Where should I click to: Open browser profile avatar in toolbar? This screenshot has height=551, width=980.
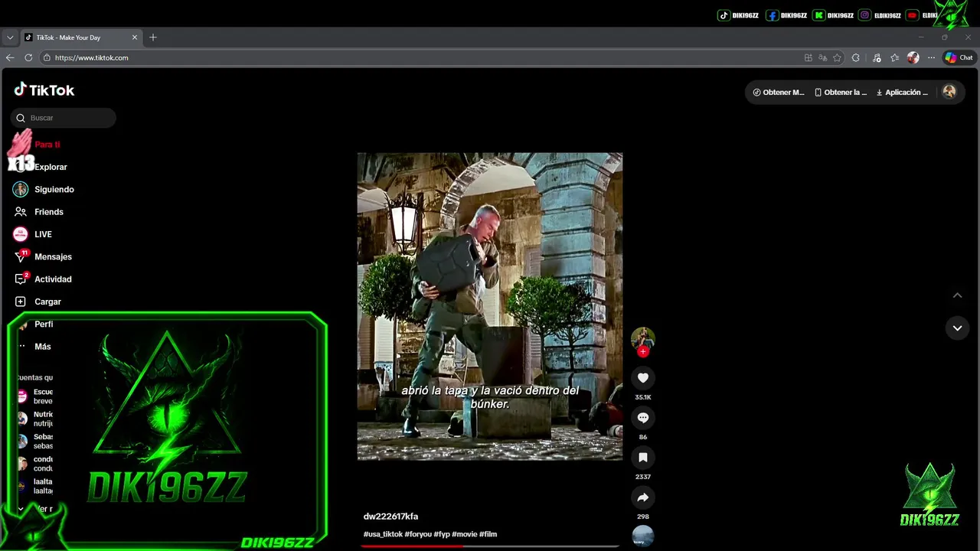pos(913,57)
